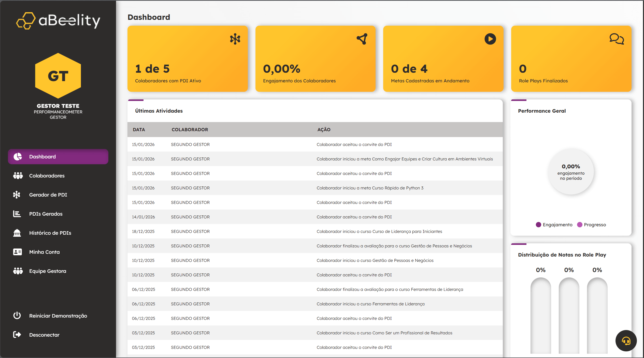Click the aBeelity logo
The width and height of the screenshot is (644, 358).
[x=58, y=21]
